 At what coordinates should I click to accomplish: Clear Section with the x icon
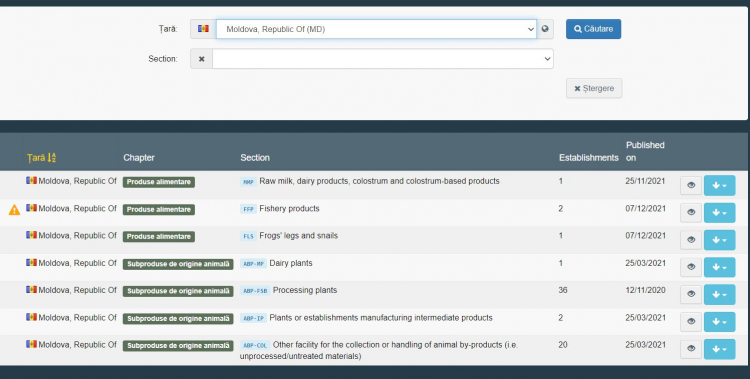click(201, 59)
